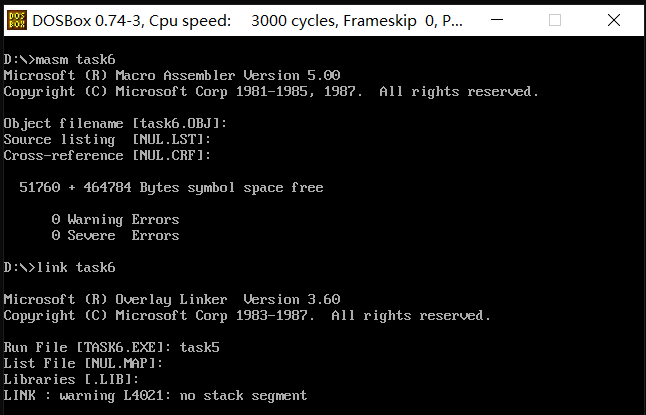Click the Object filename [task6.OBJ] prompt

point(115,124)
